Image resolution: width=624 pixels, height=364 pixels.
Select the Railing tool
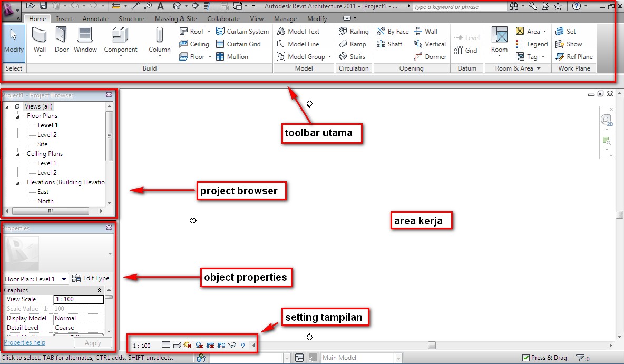tap(354, 32)
